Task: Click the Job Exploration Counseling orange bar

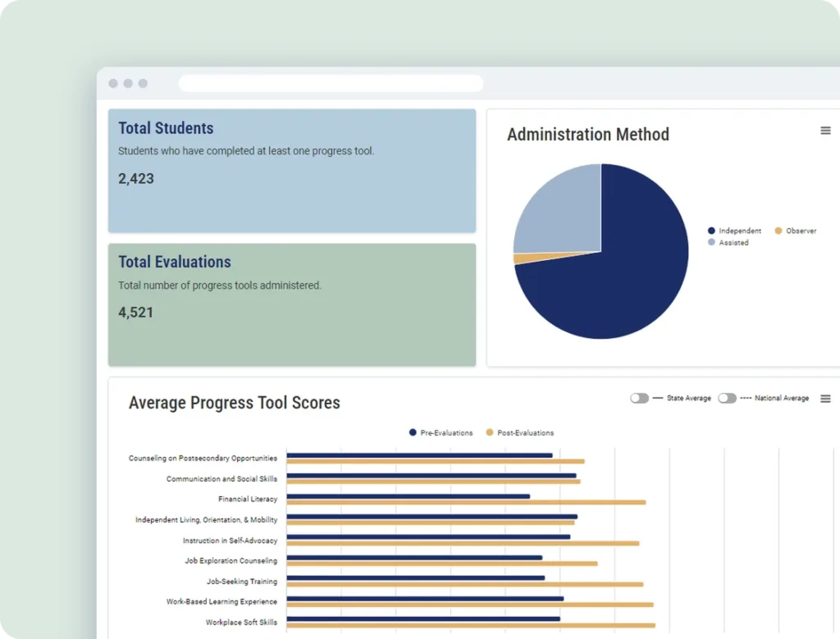Action: 442,564
